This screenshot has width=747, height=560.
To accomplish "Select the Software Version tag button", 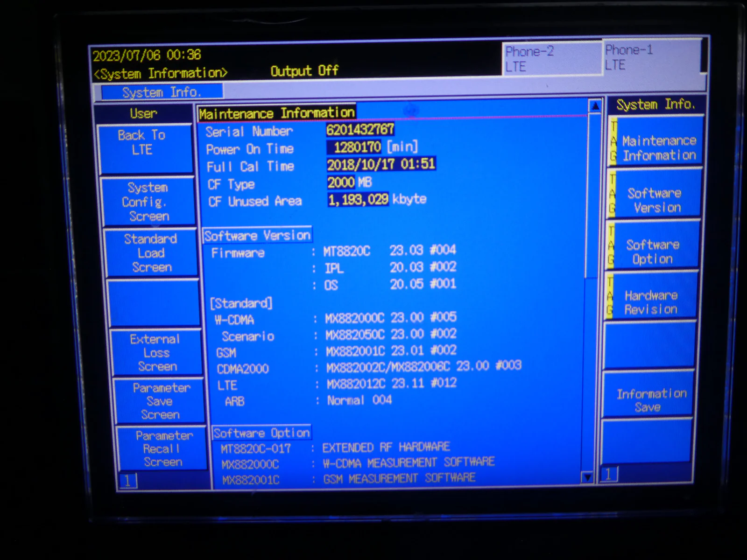I will point(654,194).
